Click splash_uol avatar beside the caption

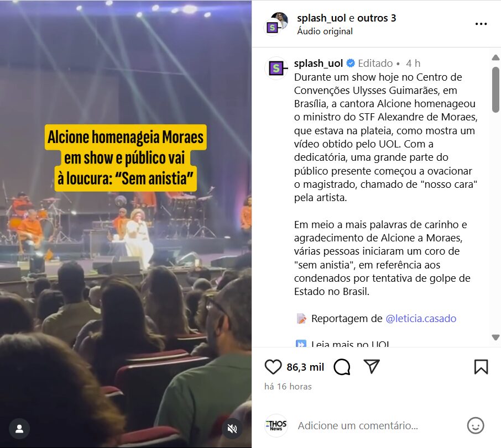[276, 68]
